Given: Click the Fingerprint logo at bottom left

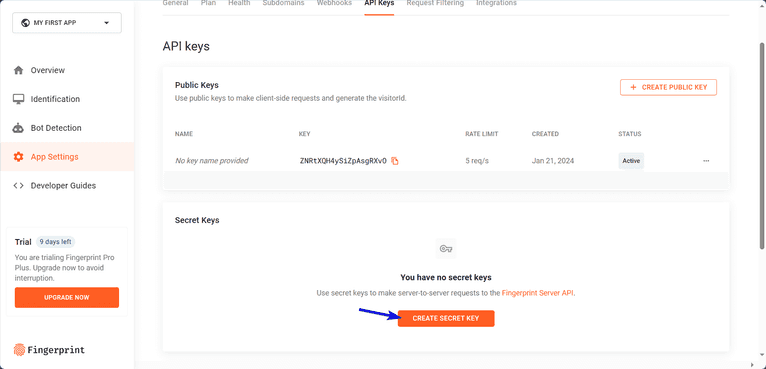Looking at the screenshot, I should 49,350.
